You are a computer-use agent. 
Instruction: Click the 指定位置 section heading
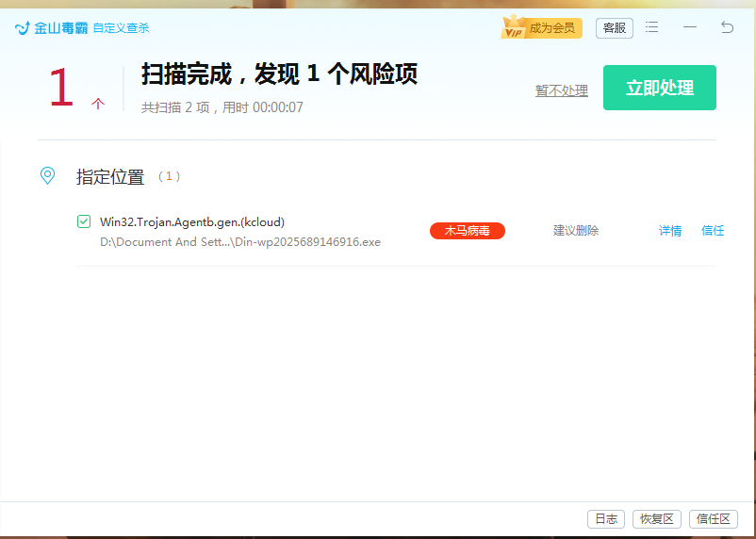110,177
